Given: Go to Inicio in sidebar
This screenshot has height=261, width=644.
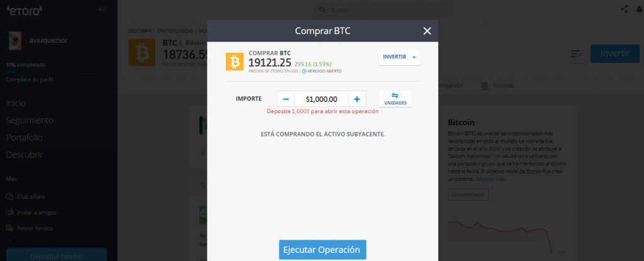Looking at the screenshot, I should click(x=16, y=103).
